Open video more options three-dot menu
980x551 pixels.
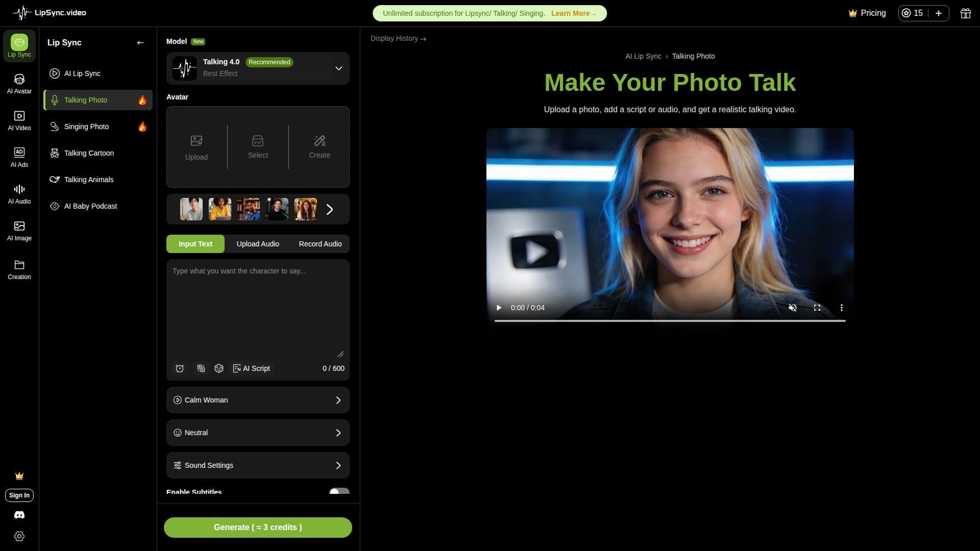841,308
